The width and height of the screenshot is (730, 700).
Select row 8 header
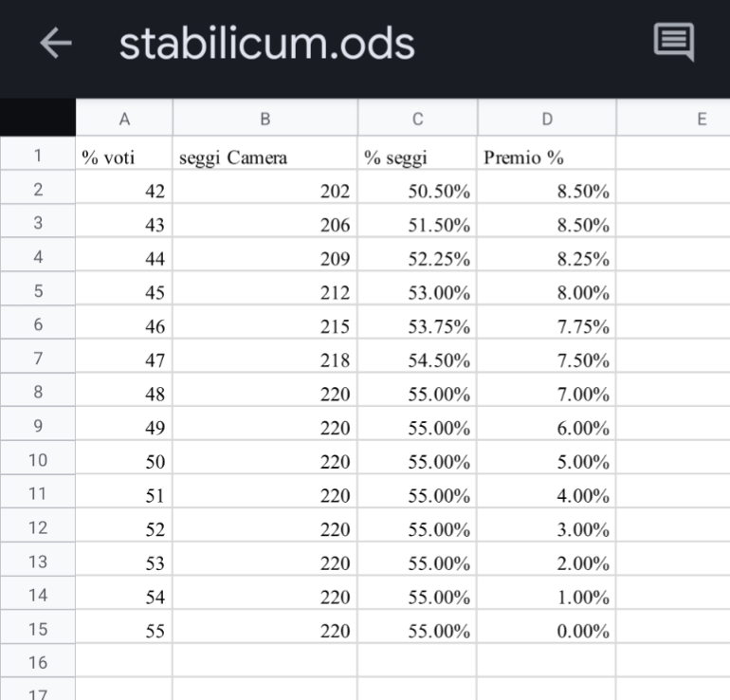[38, 391]
